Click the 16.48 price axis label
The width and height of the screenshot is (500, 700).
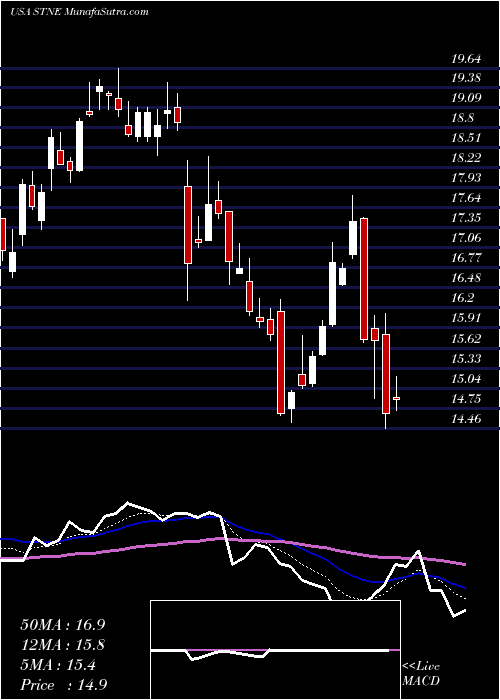tap(466, 278)
